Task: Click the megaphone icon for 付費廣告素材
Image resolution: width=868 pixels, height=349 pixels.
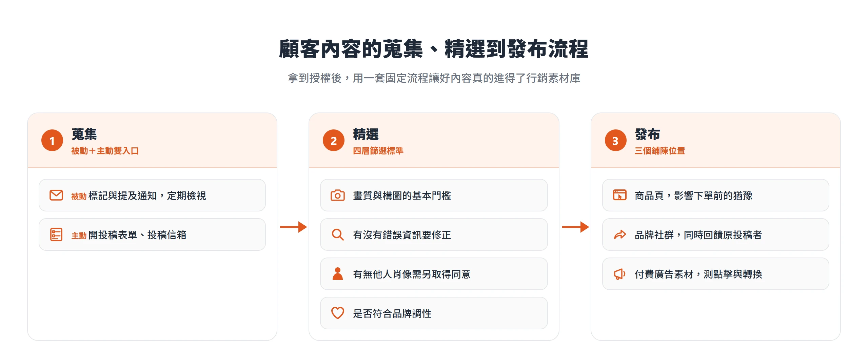Action: tap(620, 274)
